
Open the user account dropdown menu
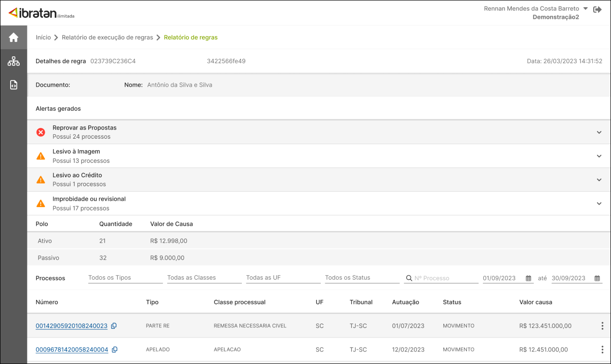(585, 9)
